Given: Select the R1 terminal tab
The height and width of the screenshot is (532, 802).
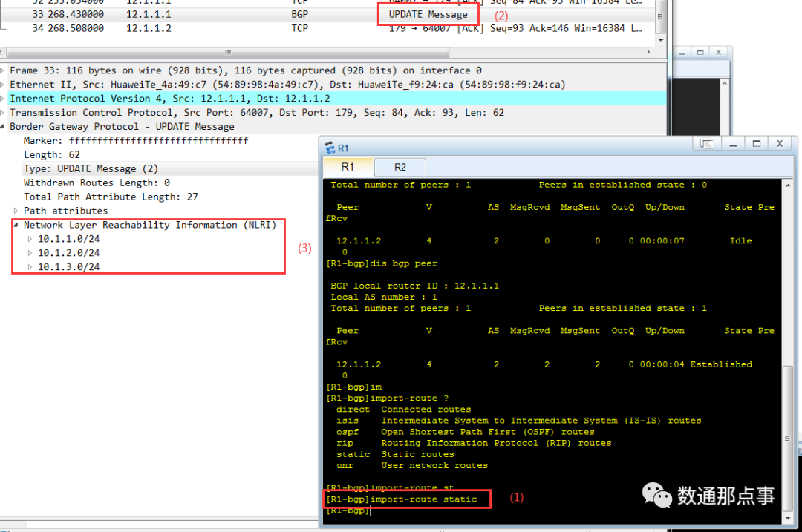Looking at the screenshot, I should pos(348,167).
